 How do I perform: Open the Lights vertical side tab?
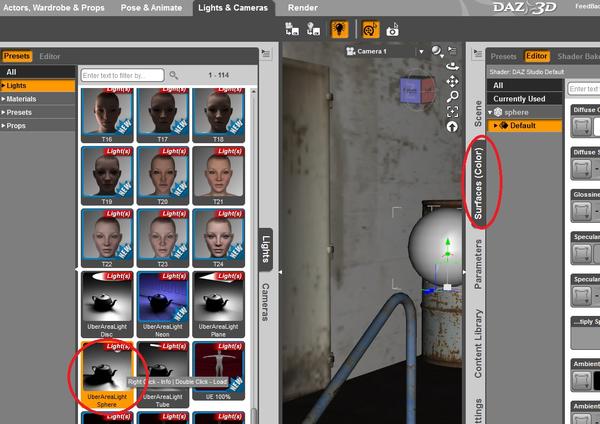266,249
